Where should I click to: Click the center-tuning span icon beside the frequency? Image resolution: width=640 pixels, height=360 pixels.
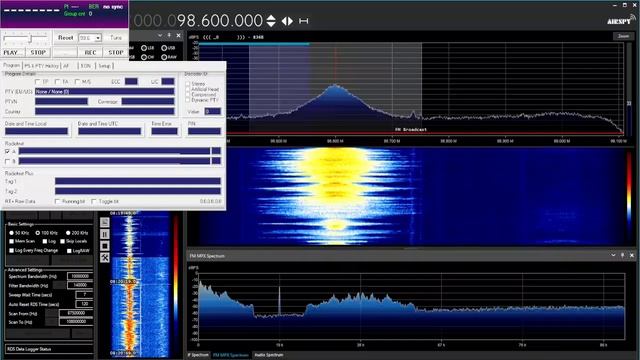[x=303, y=21]
